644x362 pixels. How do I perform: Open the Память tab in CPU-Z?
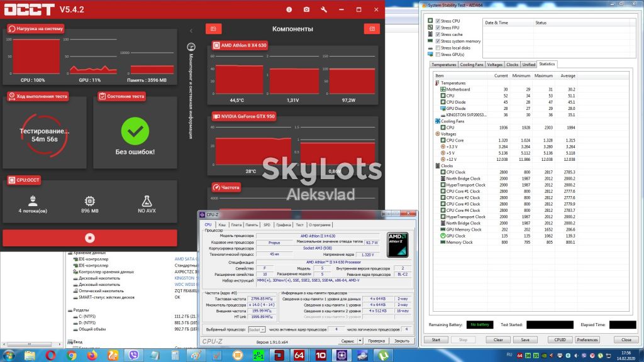click(x=252, y=225)
